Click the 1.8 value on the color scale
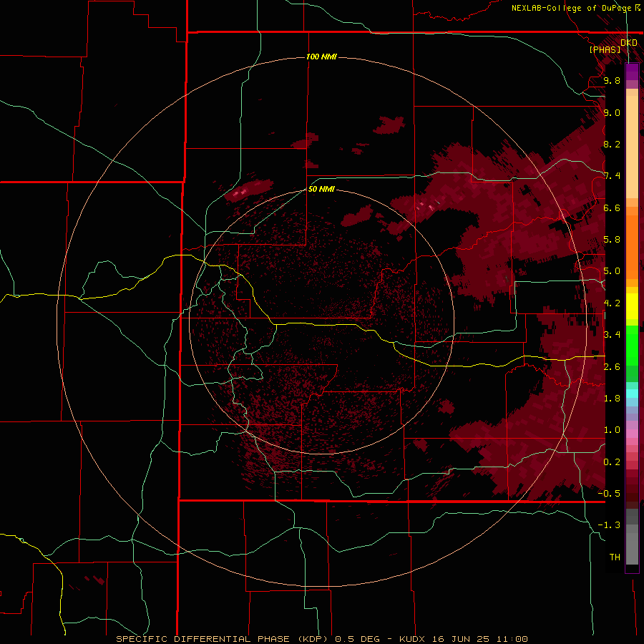The width and height of the screenshot is (644, 644). pyautogui.click(x=612, y=399)
